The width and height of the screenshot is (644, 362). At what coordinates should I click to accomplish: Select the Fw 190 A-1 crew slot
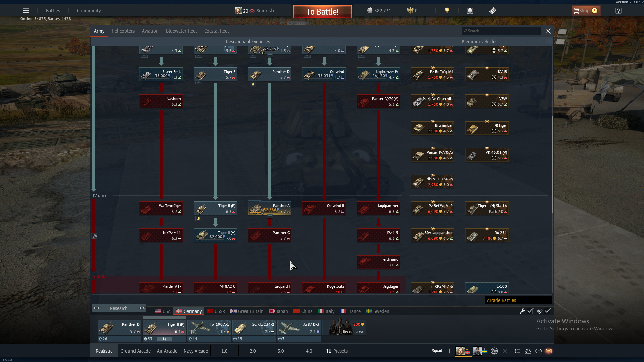[209, 328]
